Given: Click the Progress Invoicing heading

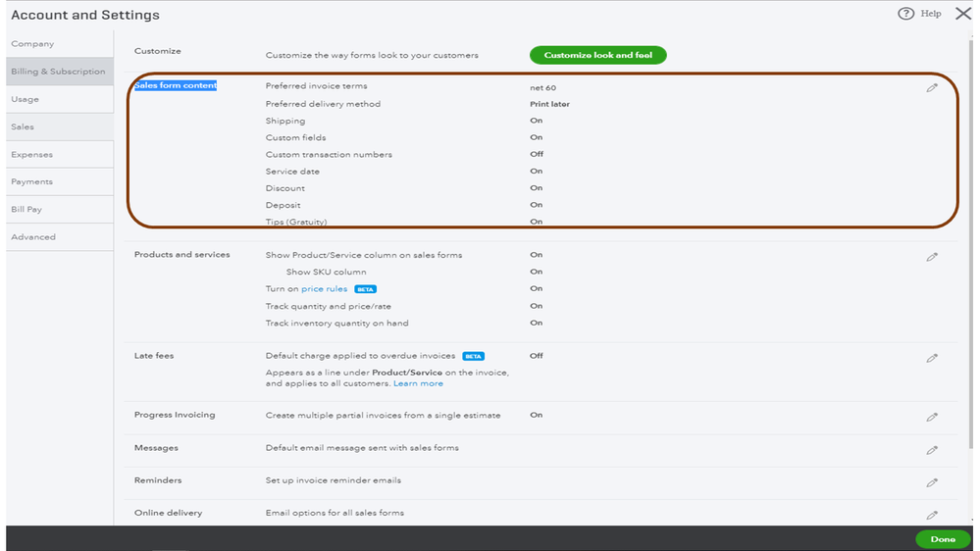Looking at the screenshot, I should coord(175,415).
